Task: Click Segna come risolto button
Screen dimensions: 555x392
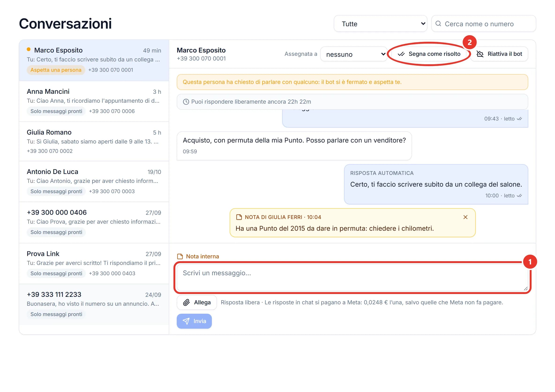Action: point(429,54)
